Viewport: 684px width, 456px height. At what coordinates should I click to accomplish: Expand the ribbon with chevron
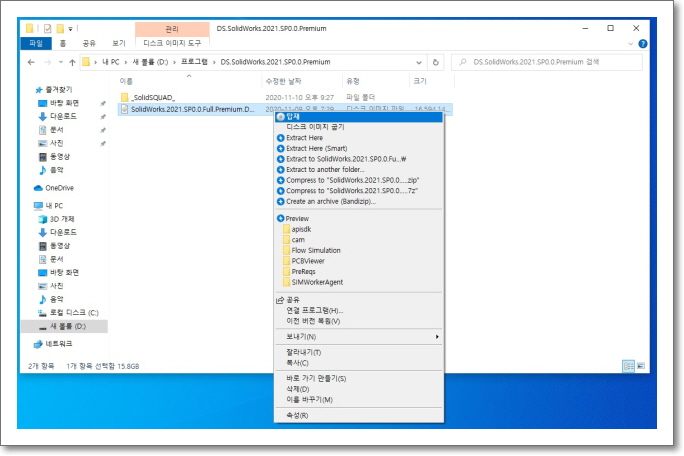tap(630, 44)
